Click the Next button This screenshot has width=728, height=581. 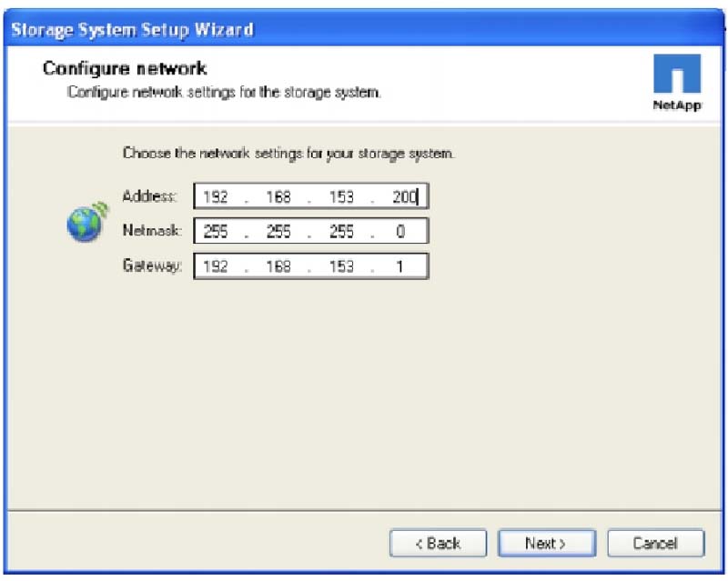[x=547, y=543]
